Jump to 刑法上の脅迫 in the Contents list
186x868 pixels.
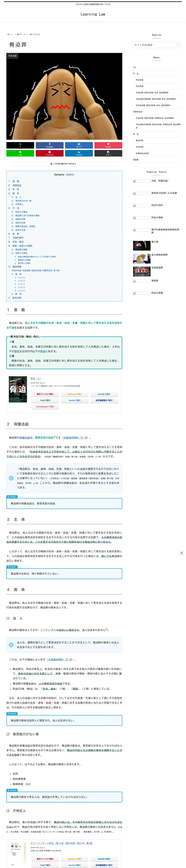point(21,212)
